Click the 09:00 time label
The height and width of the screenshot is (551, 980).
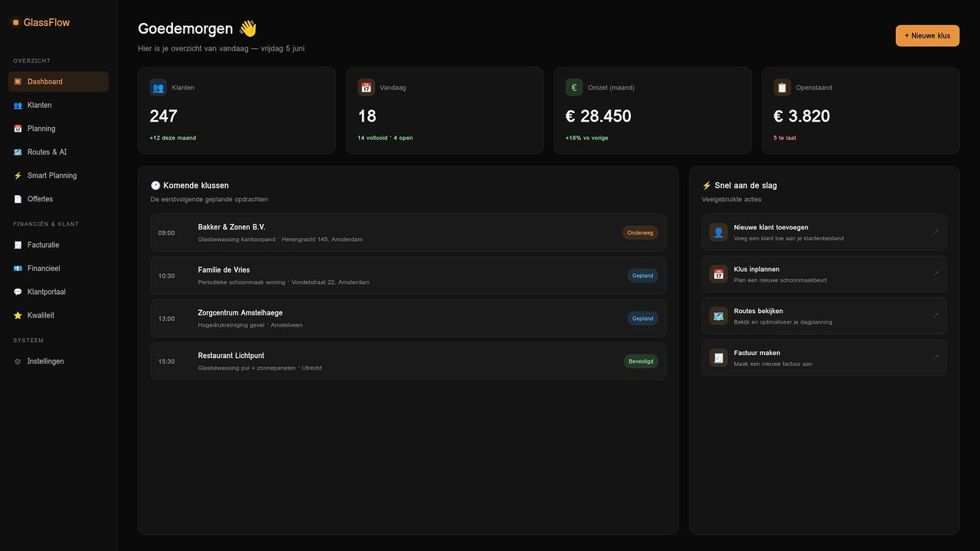(166, 233)
